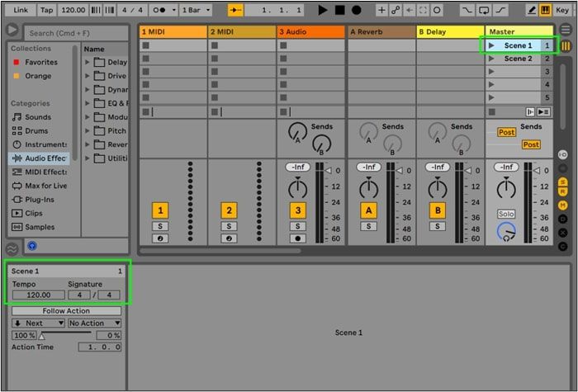Tap tempo with the Tap button
Viewport: 578px width, 392px height.
[47, 10]
